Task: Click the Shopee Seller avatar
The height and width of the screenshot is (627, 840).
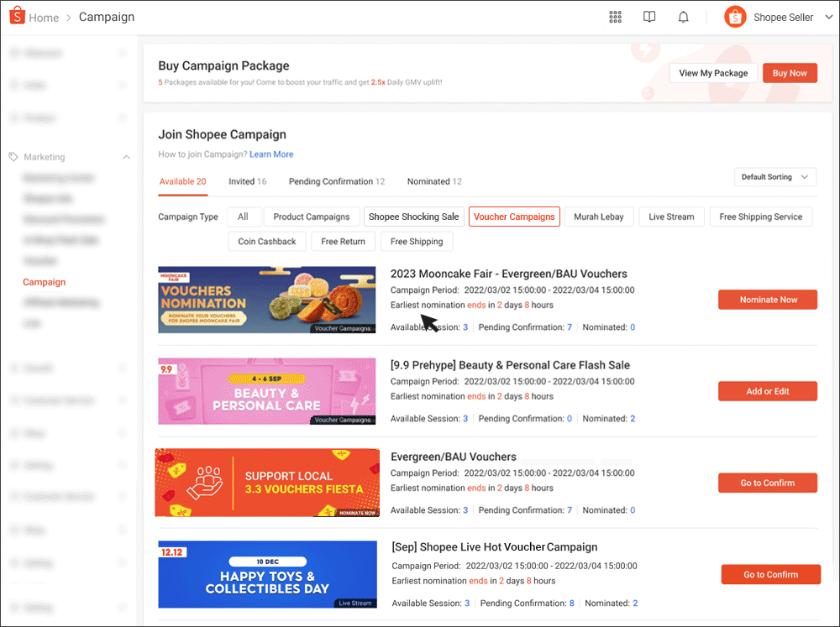Action: click(x=735, y=17)
